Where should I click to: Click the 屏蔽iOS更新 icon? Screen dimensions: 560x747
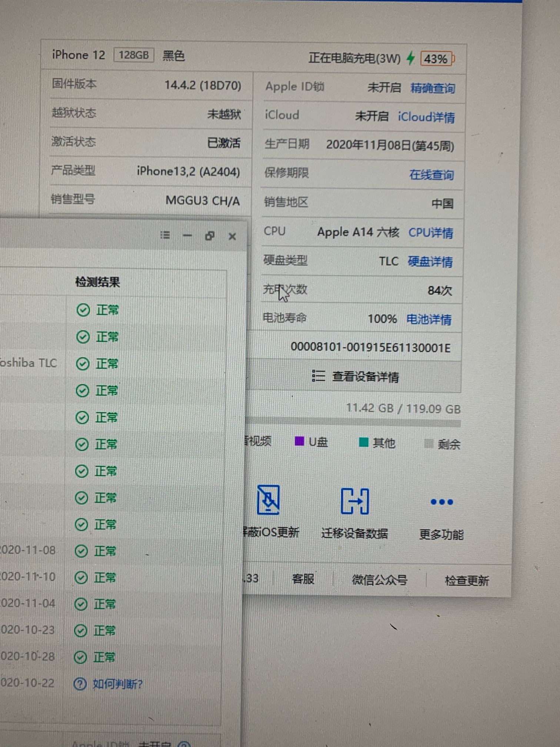pos(268,499)
